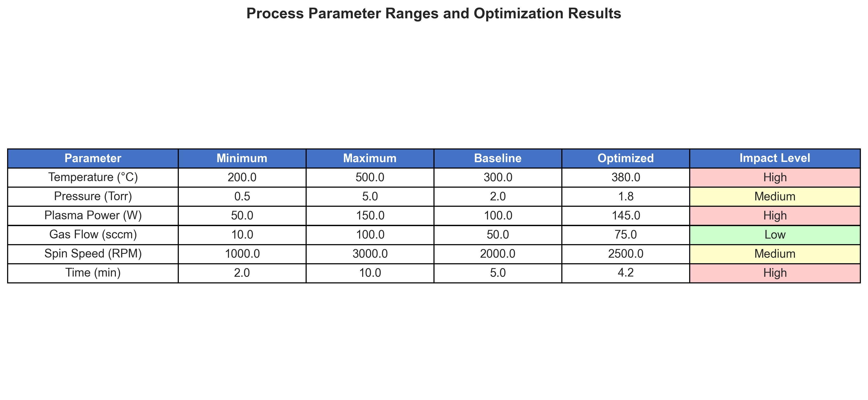Click the maximum spin speed 3000.0
The height and width of the screenshot is (400, 868).
pos(370,254)
